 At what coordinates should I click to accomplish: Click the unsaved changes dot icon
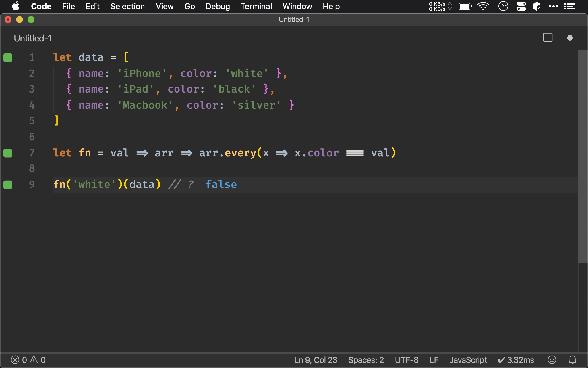pos(570,38)
